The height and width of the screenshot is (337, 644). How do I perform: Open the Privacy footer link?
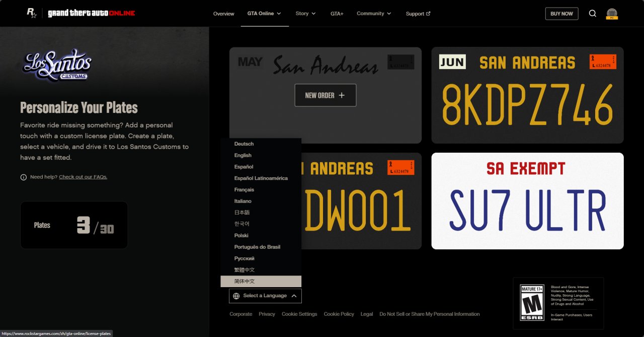point(267,314)
